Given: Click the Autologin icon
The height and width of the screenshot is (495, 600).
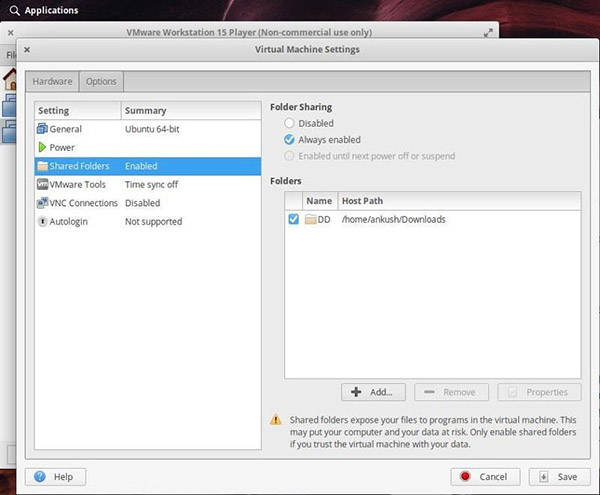Looking at the screenshot, I should tap(42, 221).
